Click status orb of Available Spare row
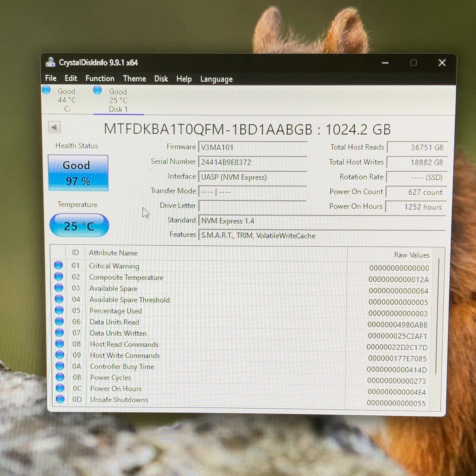Screen dimensions: 476x476 click(59, 288)
